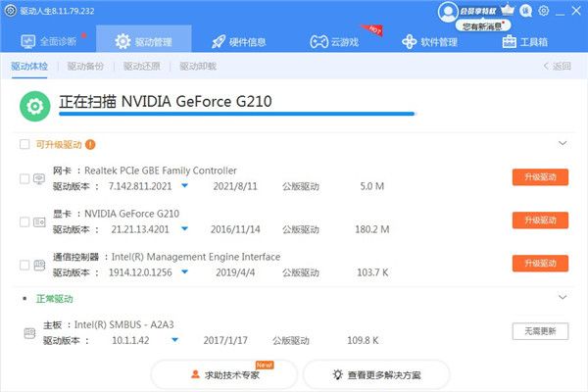Click the orange upgradable-drivers warning icon

[x=90, y=144]
